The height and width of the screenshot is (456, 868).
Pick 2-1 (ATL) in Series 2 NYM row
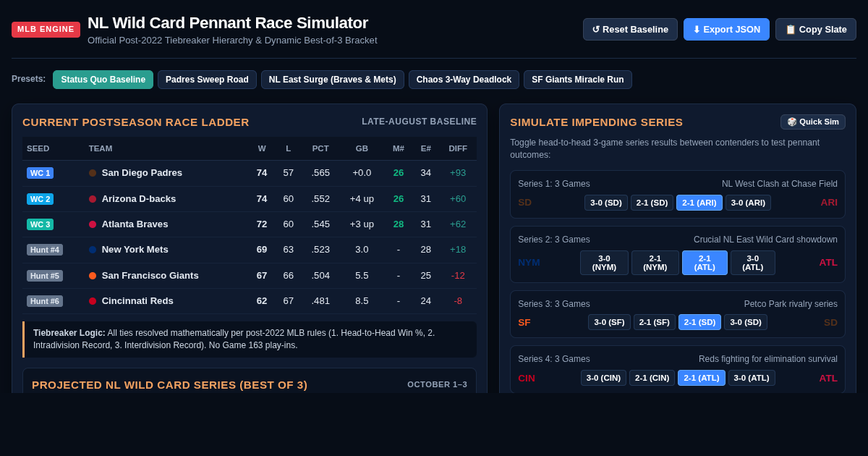705,263
